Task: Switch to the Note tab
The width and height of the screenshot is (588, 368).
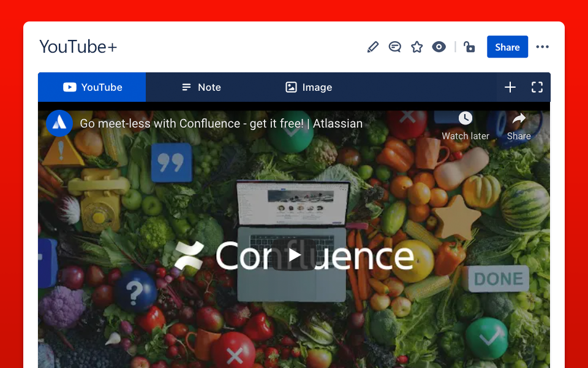Action: tap(201, 87)
